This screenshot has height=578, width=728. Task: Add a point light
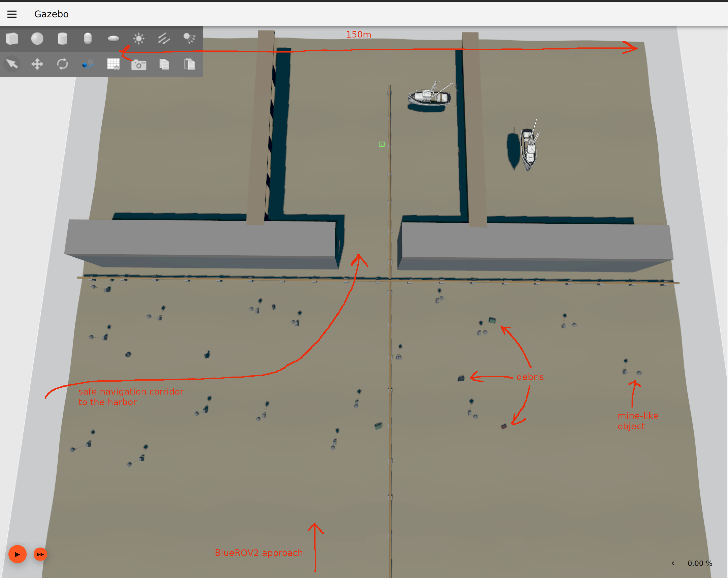(x=139, y=39)
